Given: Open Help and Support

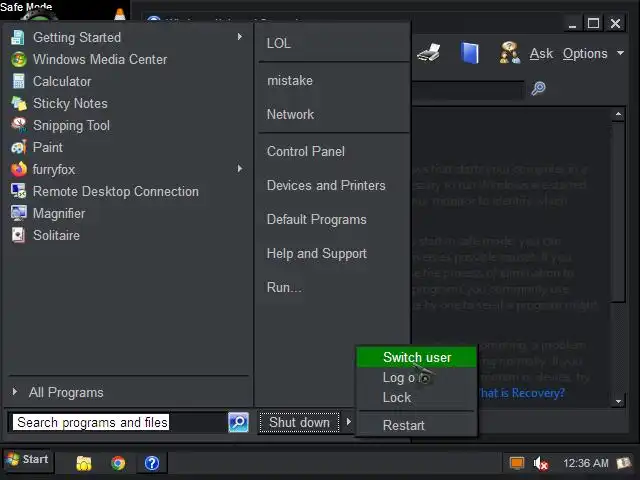Looking at the screenshot, I should (317, 253).
